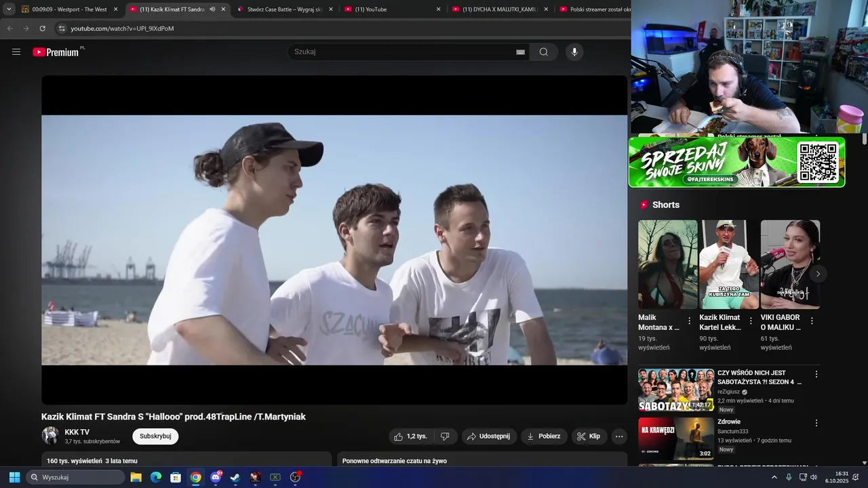Close the (11) YouTube tab
Viewport: 868px width, 488px height.
pyautogui.click(x=438, y=9)
